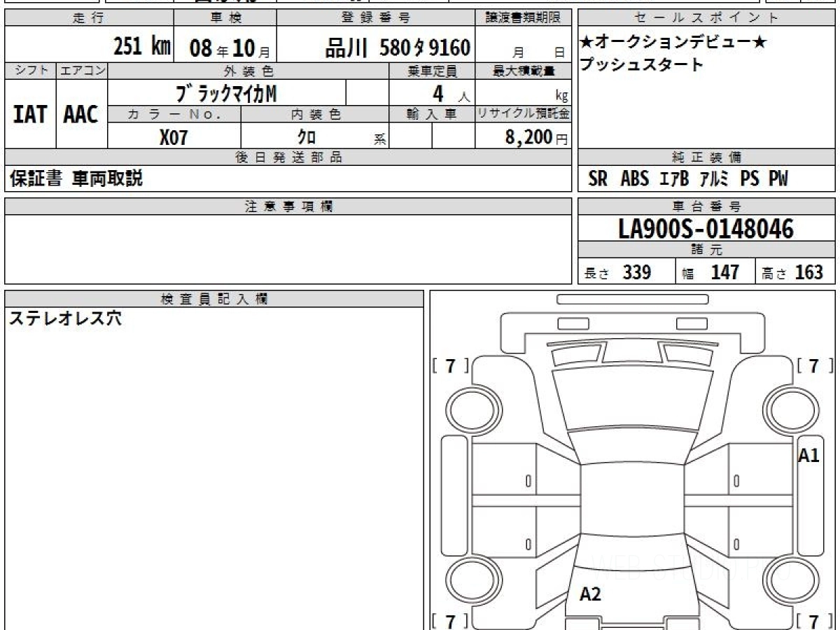This screenshot has width=840, height=630.
Task: Click ABS in the equipment list
Action: pos(634,179)
